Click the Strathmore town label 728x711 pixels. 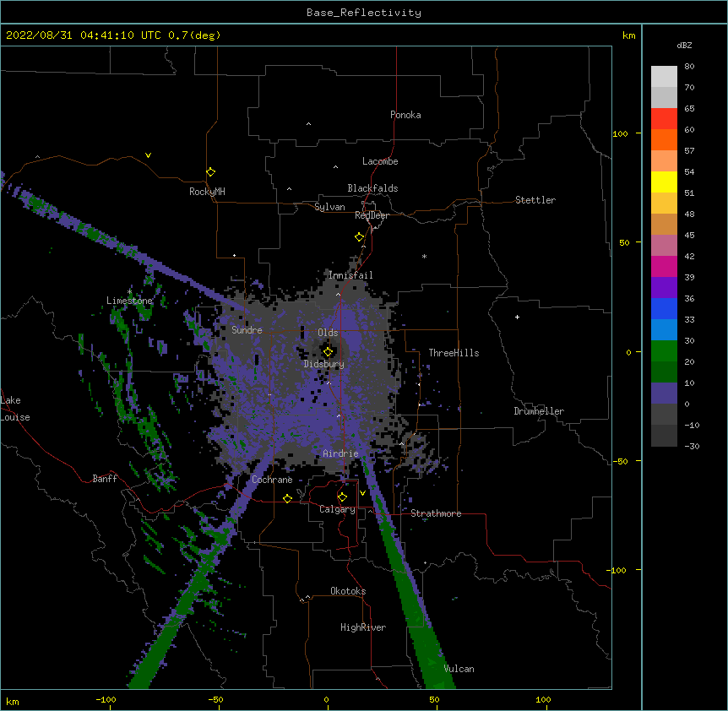(x=436, y=513)
